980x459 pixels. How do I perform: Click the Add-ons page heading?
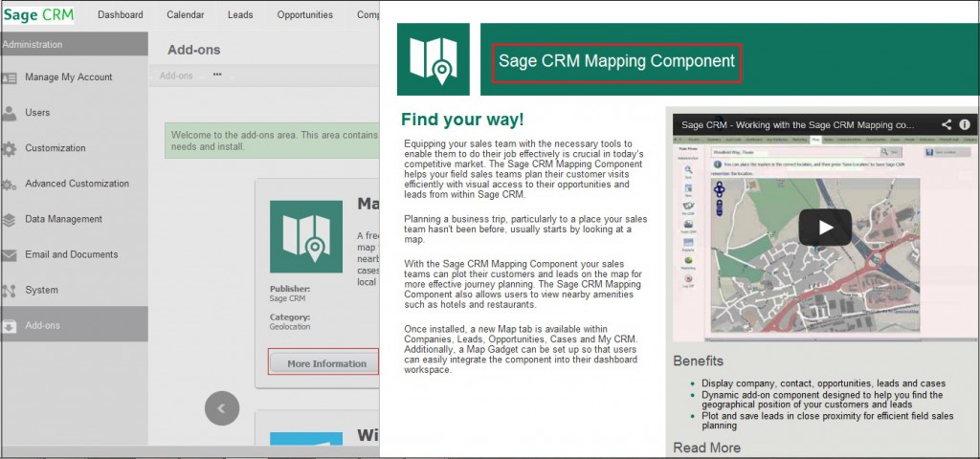click(193, 50)
